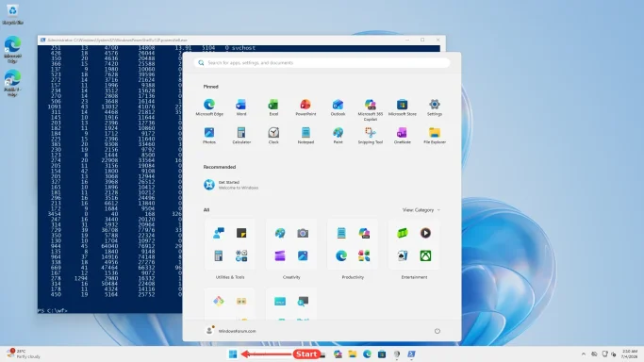Open Microsoft Edge from pinned apps

click(209, 107)
